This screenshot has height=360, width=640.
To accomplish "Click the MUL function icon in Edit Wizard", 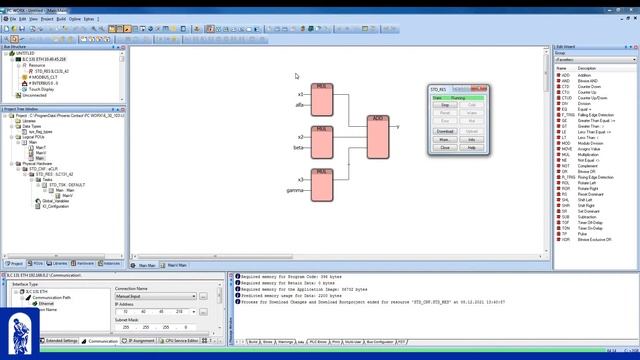I will pyautogui.click(x=558, y=155).
